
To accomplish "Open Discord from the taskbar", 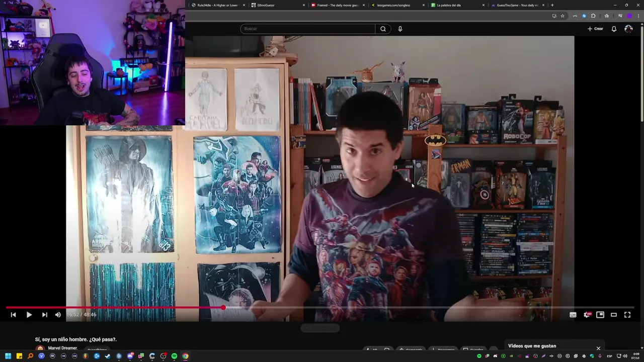I will [130, 356].
